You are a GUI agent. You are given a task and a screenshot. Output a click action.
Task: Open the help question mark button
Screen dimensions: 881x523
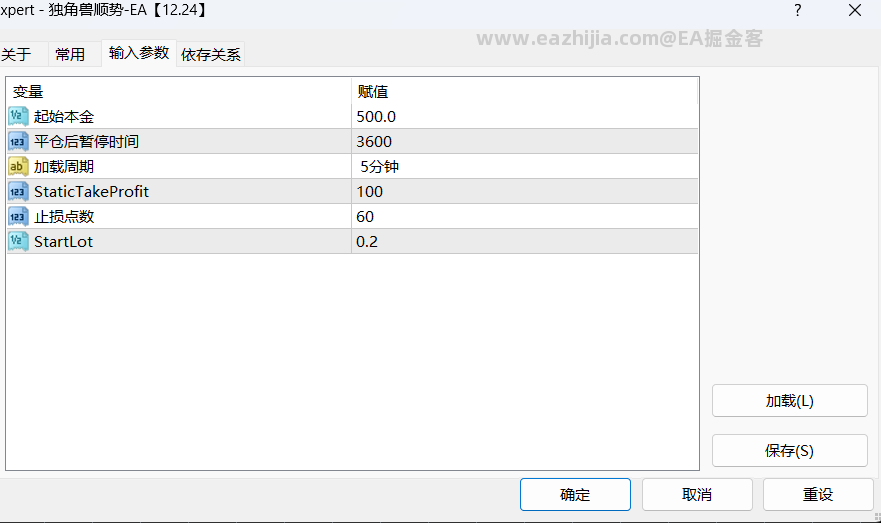click(x=798, y=10)
